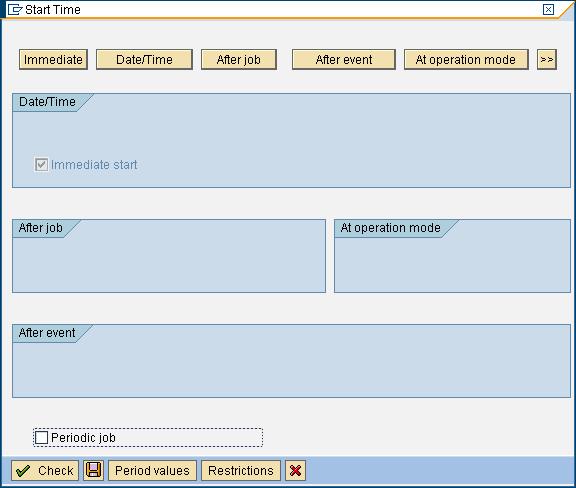The image size is (576, 488).
Task: Save the start time with the diskette icon
Action: tap(93, 470)
